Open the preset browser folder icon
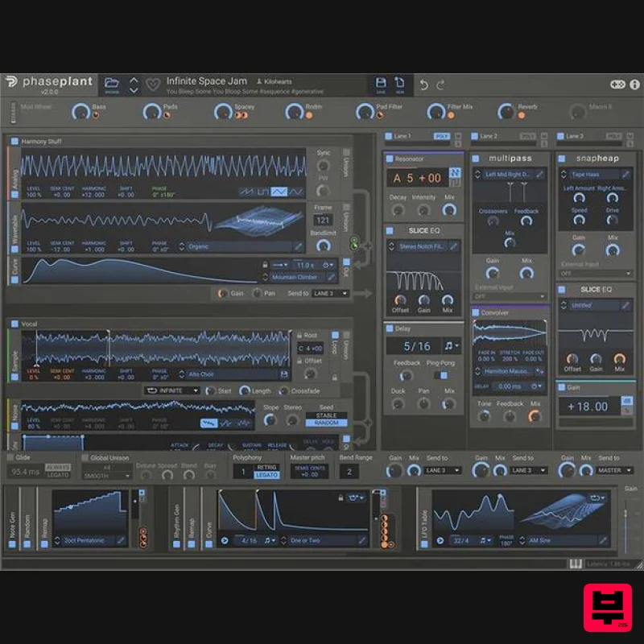 pyautogui.click(x=113, y=80)
